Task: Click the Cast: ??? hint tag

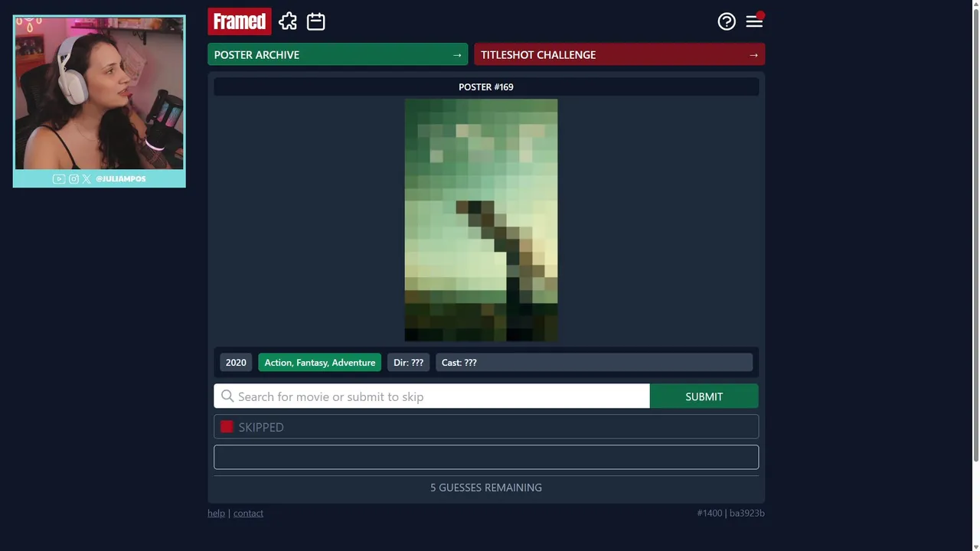Action: [594, 363]
